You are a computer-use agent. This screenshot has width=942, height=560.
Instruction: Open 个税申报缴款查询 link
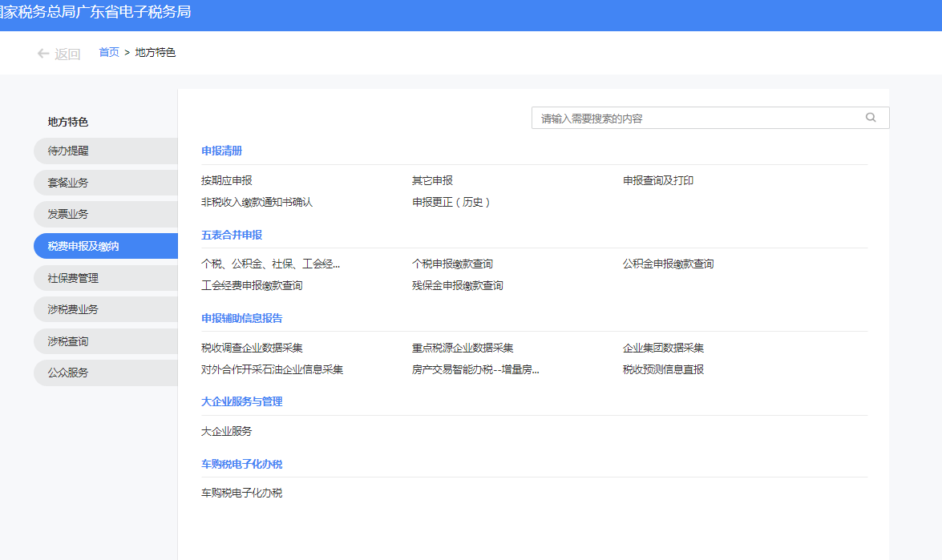click(452, 264)
